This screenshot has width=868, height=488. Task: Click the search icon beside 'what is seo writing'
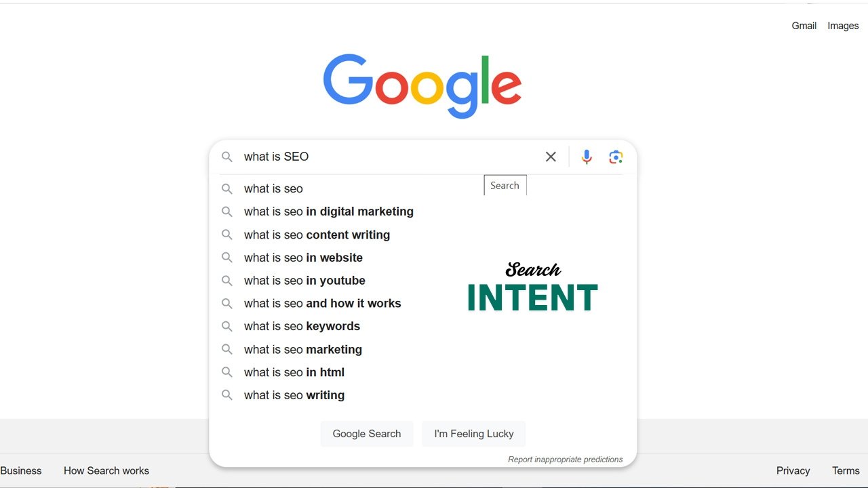[227, 395]
